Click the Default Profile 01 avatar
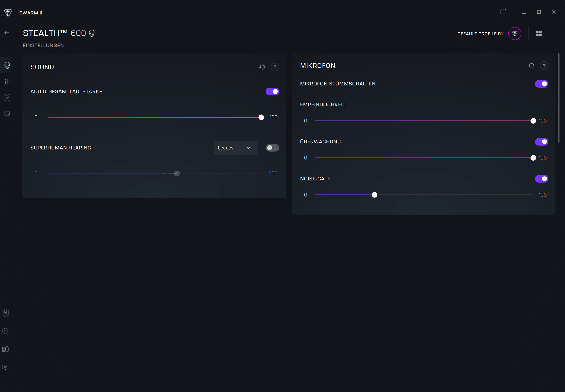This screenshot has width=565, height=392. click(515, 34)
